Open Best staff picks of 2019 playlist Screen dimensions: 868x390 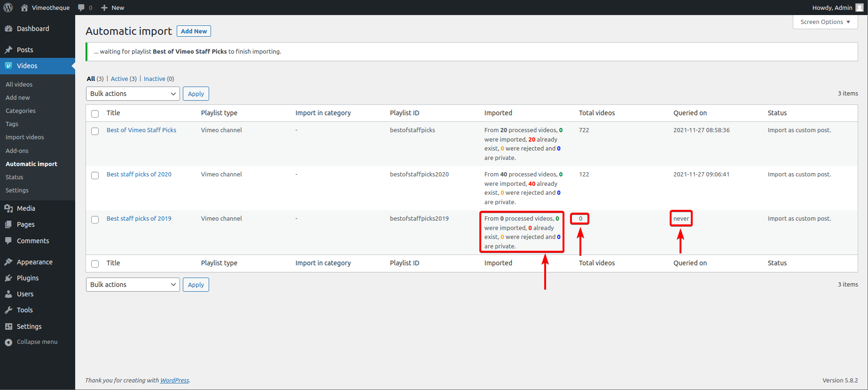point(139,218)
